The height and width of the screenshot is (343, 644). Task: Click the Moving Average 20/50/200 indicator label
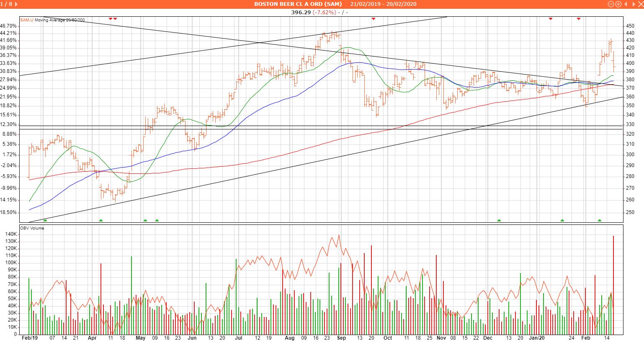coord(59,20)
